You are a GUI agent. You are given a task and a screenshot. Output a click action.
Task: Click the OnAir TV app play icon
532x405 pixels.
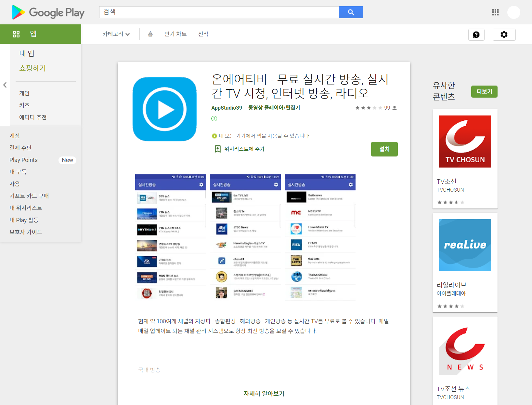(x=164, y=109)
